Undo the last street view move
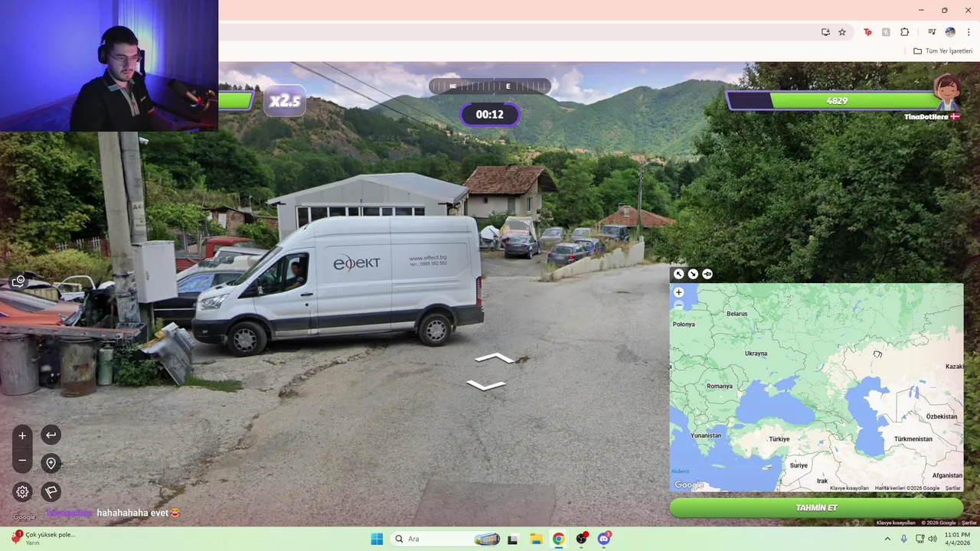The width and height of the screenshot is (980, 551). point(51,435)
